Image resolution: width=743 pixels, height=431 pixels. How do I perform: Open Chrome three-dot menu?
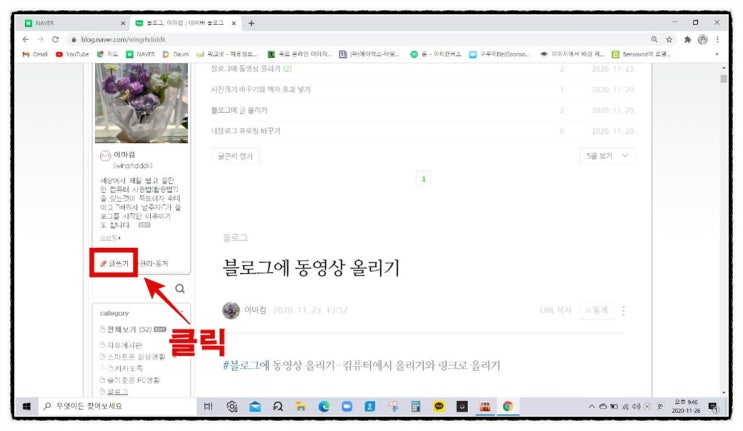coord(717,39)
